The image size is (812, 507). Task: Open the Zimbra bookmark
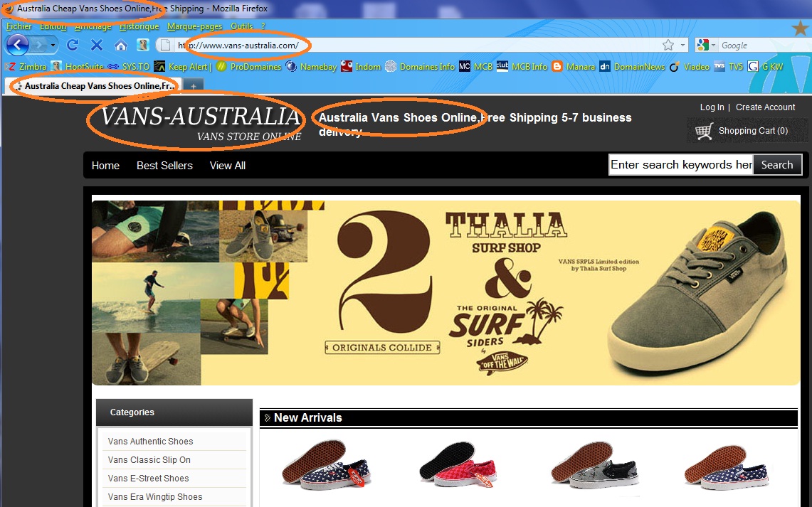[x=26, y=67]
